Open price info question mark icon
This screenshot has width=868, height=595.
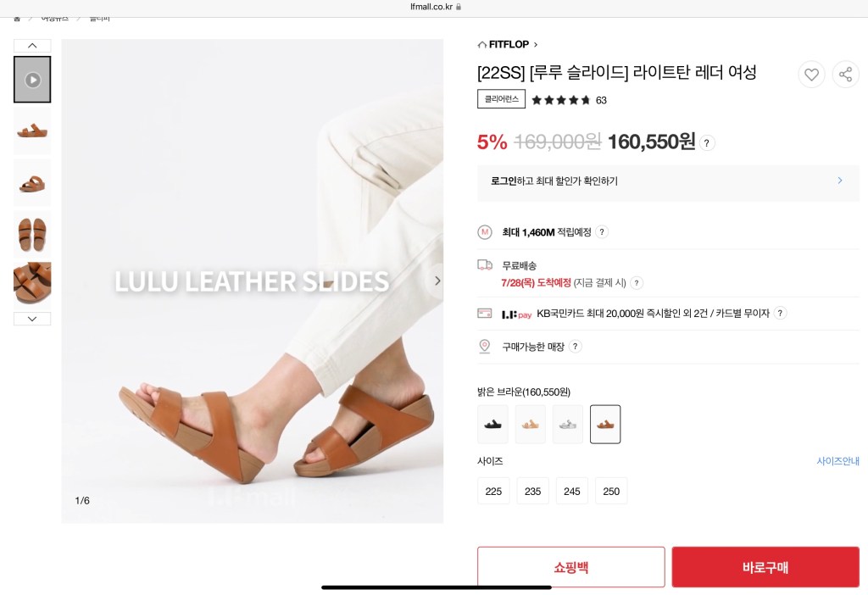click(x=707, y=142)
